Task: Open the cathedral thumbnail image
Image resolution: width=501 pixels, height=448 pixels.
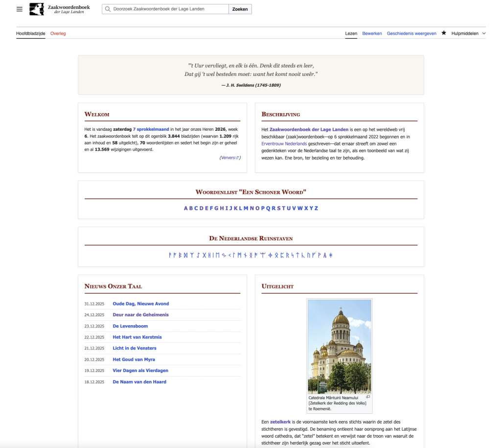Action: point(340,347)
